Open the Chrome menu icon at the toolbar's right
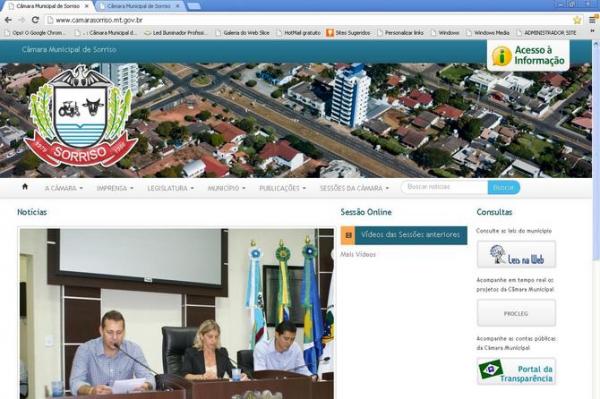600x399 pixels. 593,20
